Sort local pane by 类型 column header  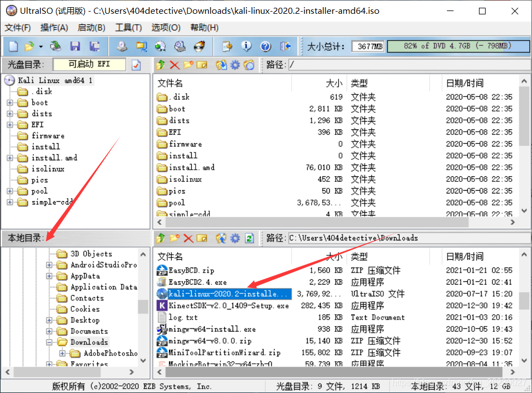(388, 256)
